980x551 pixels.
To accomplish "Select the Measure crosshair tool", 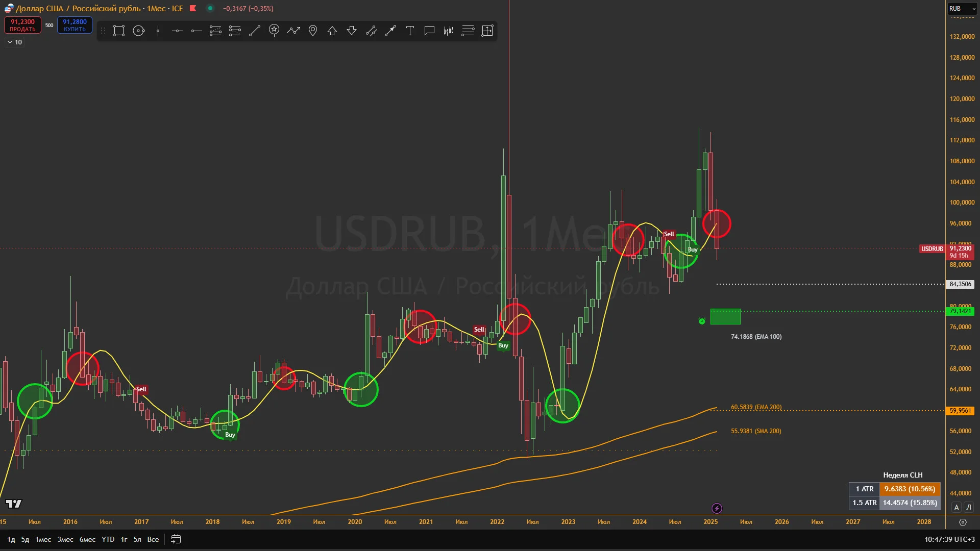I will 487,31.
